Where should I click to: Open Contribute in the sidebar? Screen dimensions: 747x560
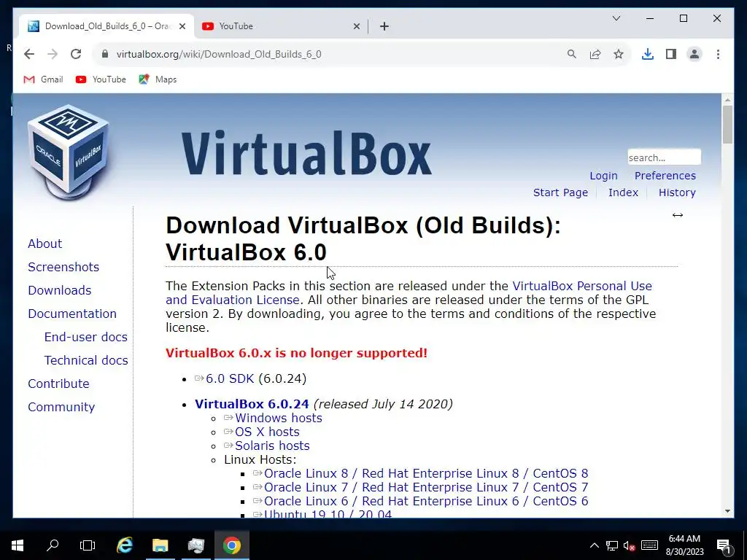coord(58,384)
